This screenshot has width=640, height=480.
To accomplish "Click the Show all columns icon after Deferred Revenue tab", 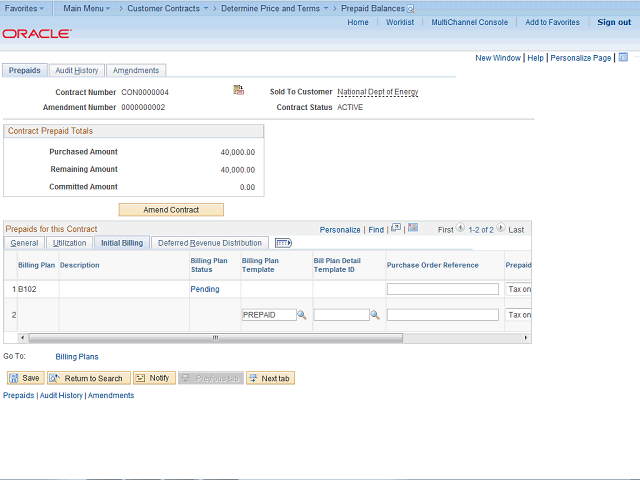I will pyautogui.click(x=283, y=243).
